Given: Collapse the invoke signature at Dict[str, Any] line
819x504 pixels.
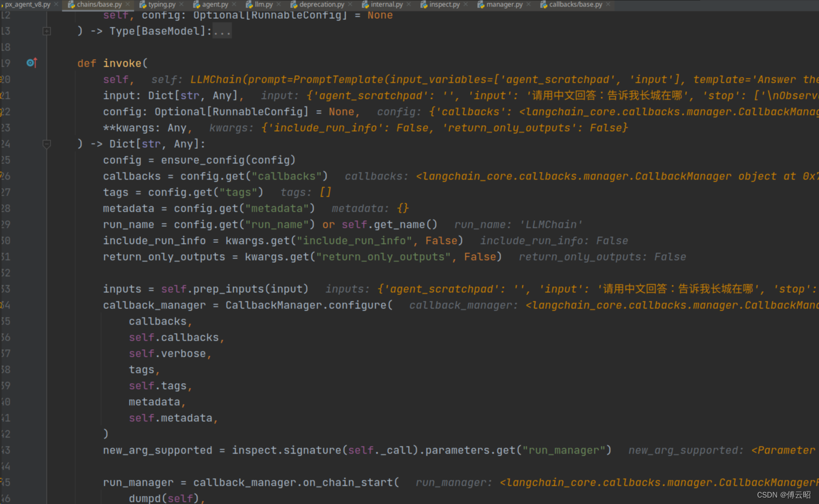Looking at the screenshot, I should (47, 144).
